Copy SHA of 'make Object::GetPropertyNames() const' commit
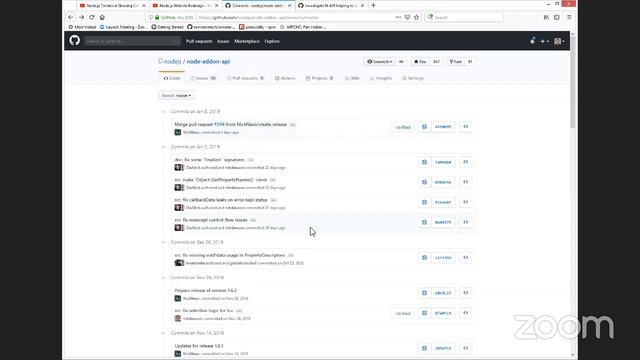640x360 pixels. point(424,182)
